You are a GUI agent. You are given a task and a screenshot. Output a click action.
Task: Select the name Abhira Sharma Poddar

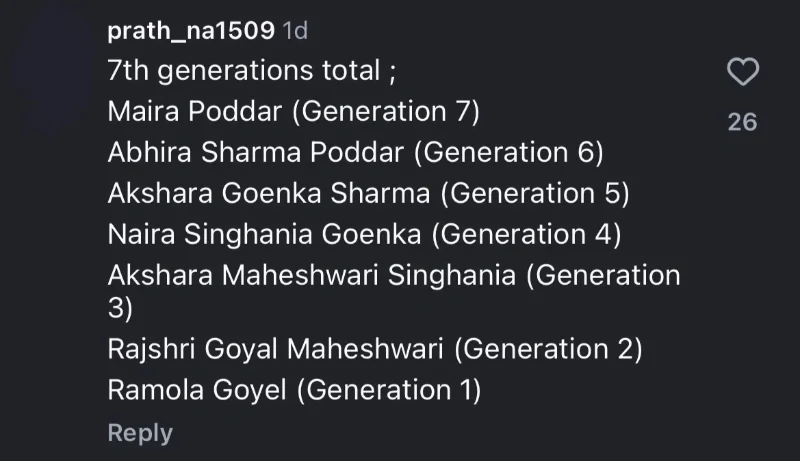point(256,152)
